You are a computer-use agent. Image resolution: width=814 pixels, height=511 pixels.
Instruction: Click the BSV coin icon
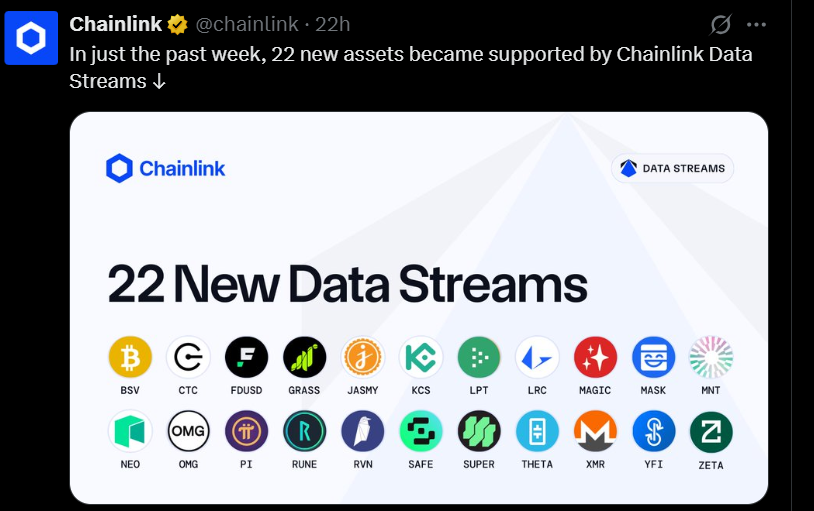130,357
